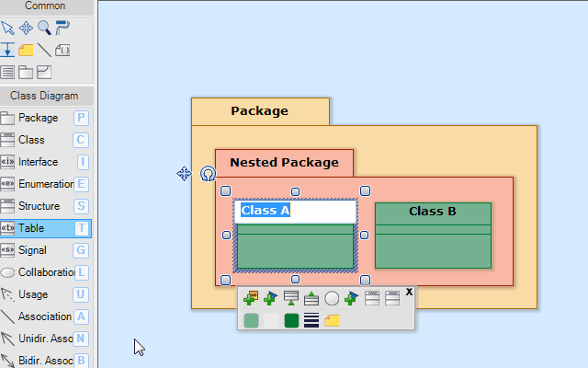Click the insert-space arrow tool

tap(7, 50)
